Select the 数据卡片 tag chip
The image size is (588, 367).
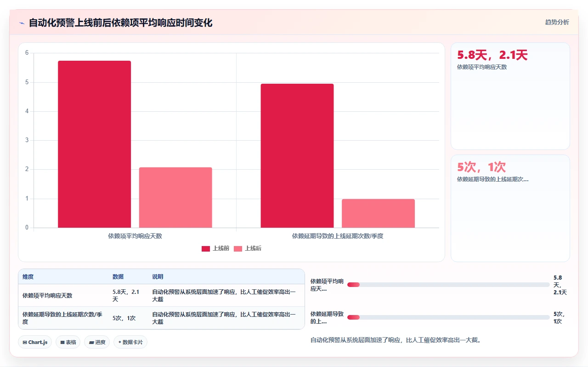pos(130,342)
